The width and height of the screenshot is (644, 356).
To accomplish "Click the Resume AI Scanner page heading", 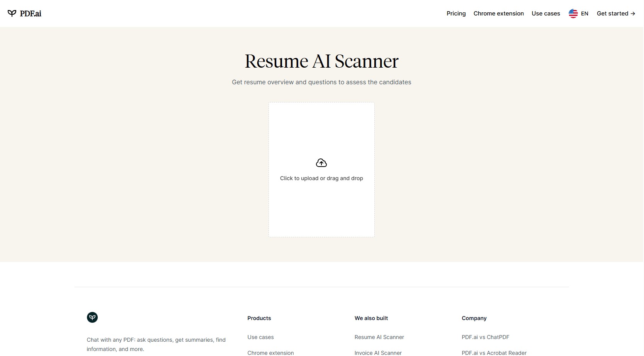I will [321, 61].
